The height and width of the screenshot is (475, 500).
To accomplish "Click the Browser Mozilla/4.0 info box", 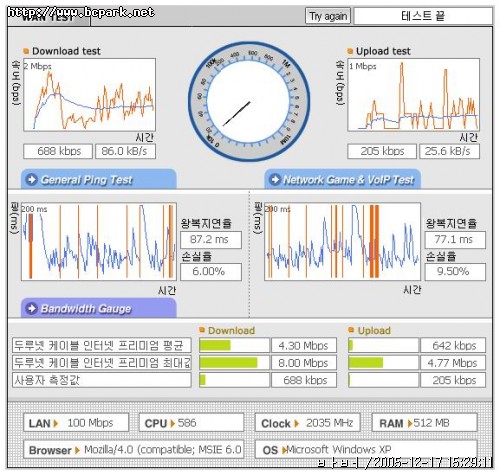I will [134, 450].
